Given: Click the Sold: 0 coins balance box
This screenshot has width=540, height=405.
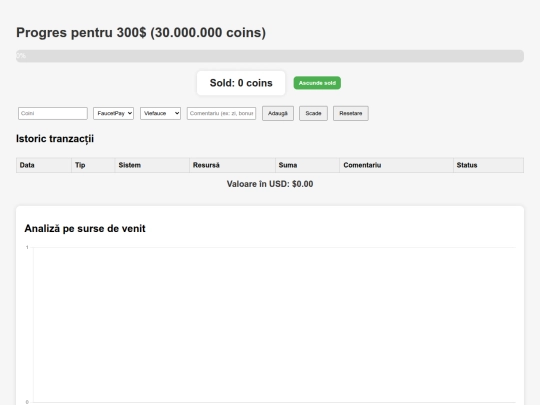Looking at the screenshot, I should point(241,83).
